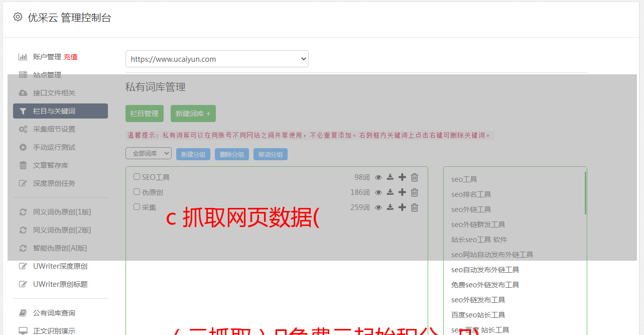Click the server icon for 站点管理
The width and height of the screenshot is (644, 335).
pyautogui.click(x=23, y=75)
